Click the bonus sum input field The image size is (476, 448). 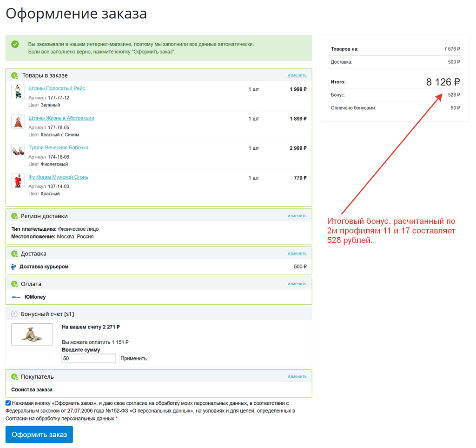[x=89, y=359]
